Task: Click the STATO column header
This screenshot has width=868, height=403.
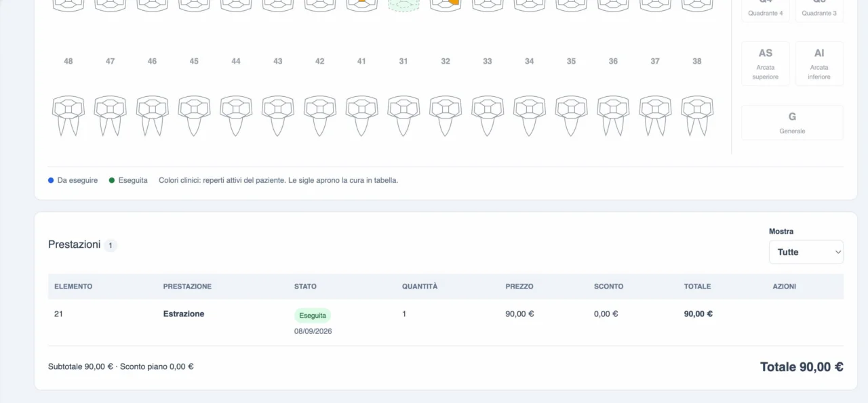Action: pos(305,287)
